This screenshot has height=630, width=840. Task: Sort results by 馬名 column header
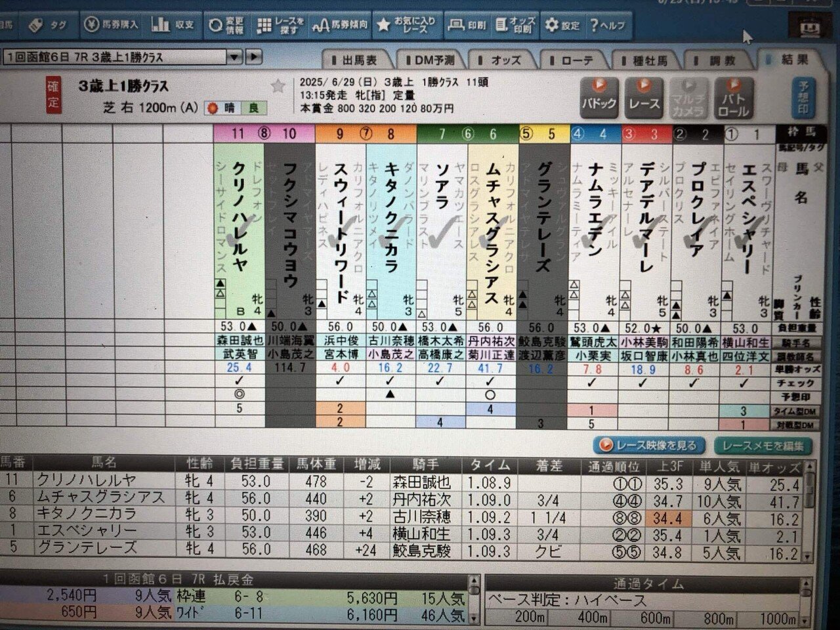[x=103, y=463]
